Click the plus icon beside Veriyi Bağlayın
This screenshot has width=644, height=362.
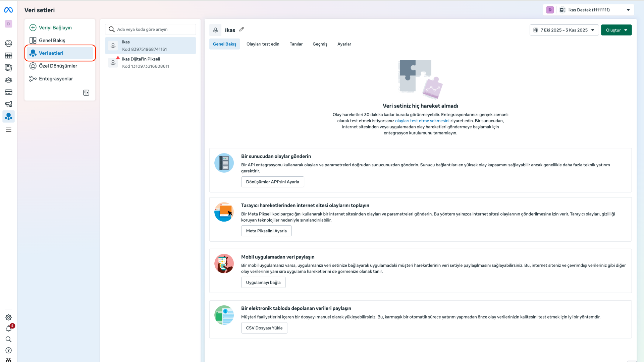pos(33,28)
